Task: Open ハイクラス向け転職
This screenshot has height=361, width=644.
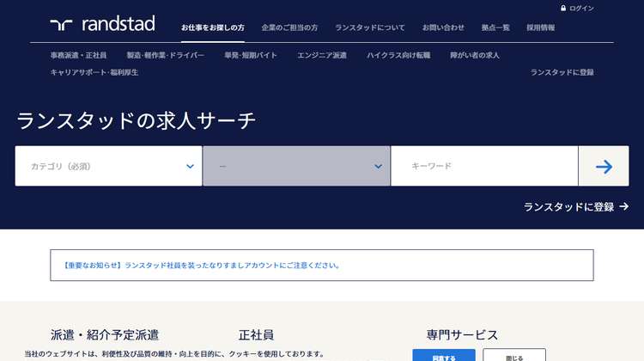Action: [398, 55]
